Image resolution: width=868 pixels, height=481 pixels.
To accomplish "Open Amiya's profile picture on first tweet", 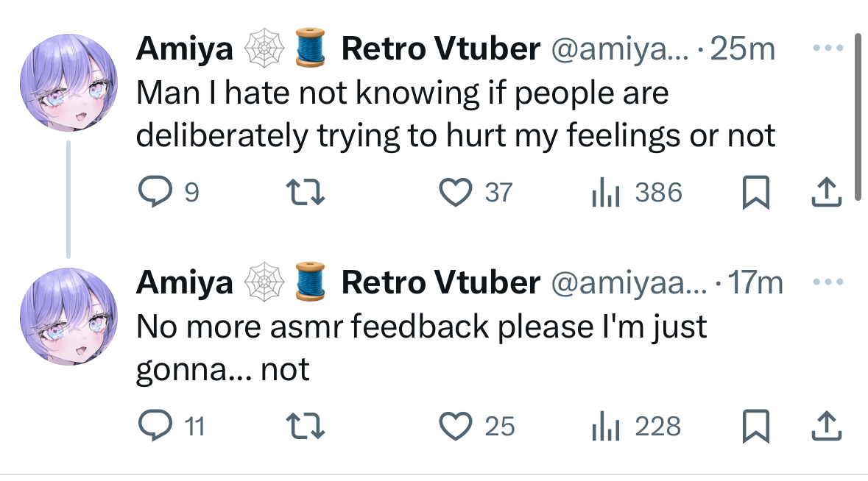I will pyautogui.click(x=68, y=82).
